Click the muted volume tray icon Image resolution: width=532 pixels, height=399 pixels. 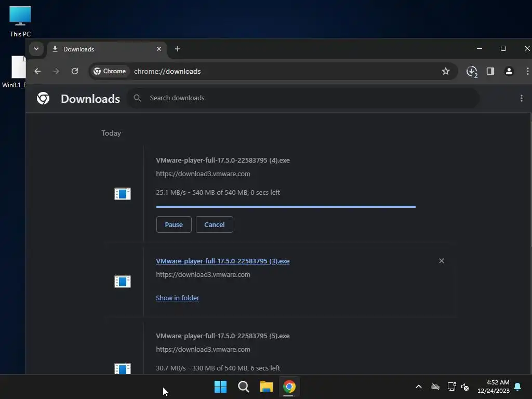click(x=465, y=387)
